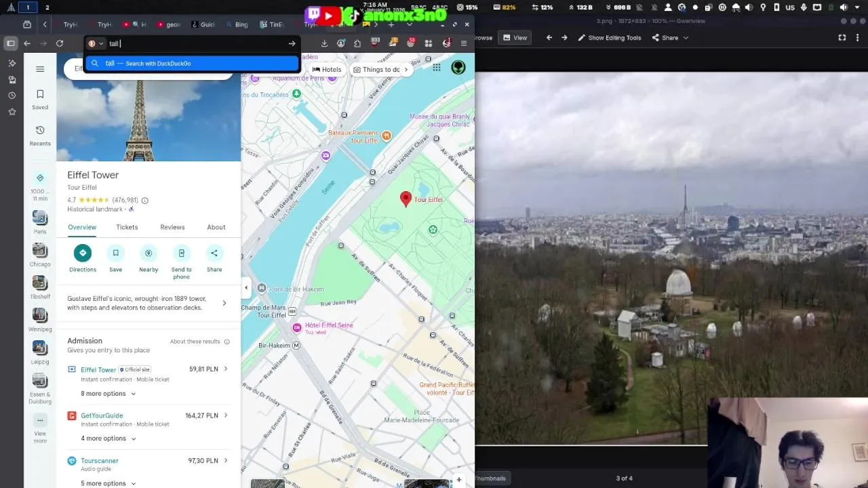Open search engine dropdown in address bar

click(96, 43)
